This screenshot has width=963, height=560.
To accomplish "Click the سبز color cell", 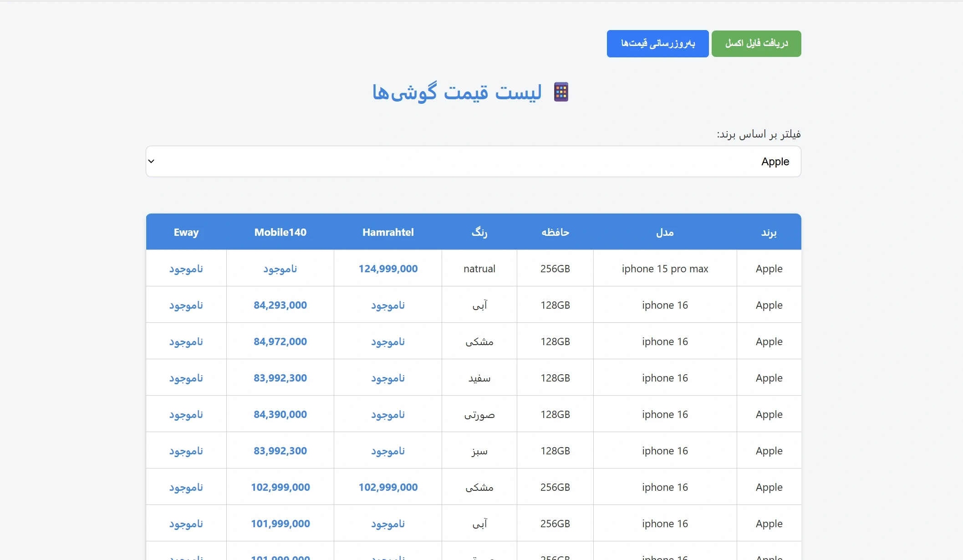I will coord(479,451).
